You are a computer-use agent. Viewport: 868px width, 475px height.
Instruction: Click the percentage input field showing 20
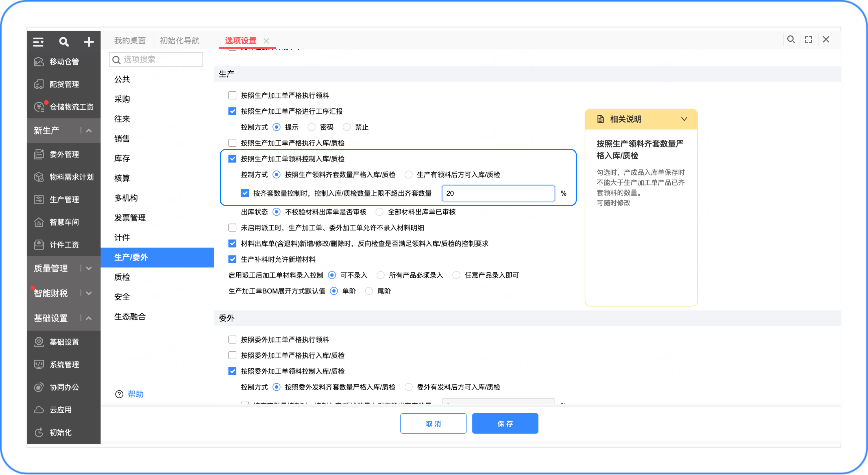click(x=498, y=193)
